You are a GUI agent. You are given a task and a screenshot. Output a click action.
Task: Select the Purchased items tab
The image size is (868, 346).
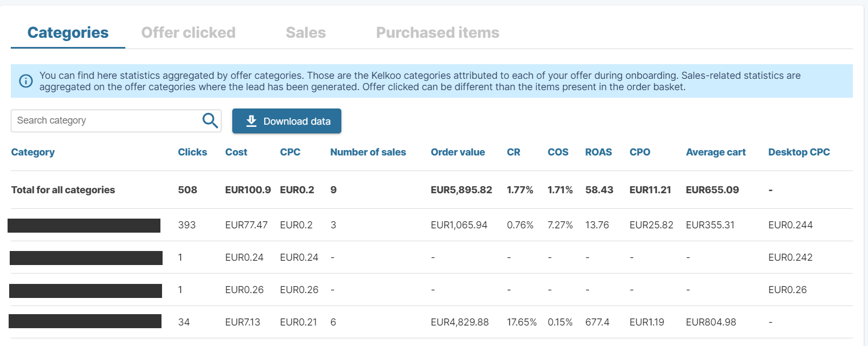click(x=438, y=33)
